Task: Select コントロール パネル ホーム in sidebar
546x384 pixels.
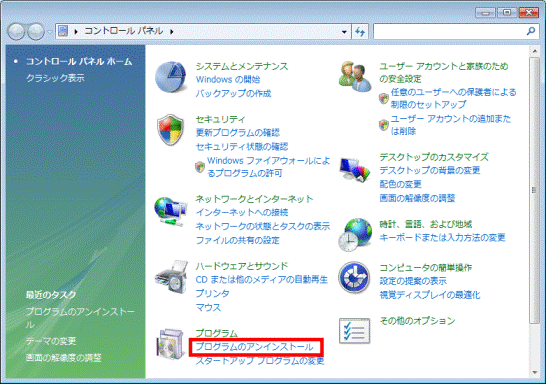Action: (79, 62)
